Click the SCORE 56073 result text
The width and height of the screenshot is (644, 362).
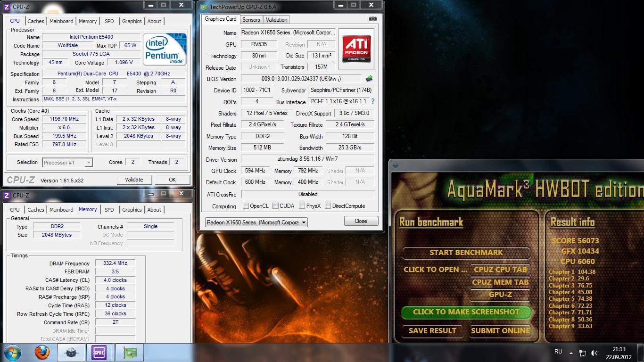(575, 240)
